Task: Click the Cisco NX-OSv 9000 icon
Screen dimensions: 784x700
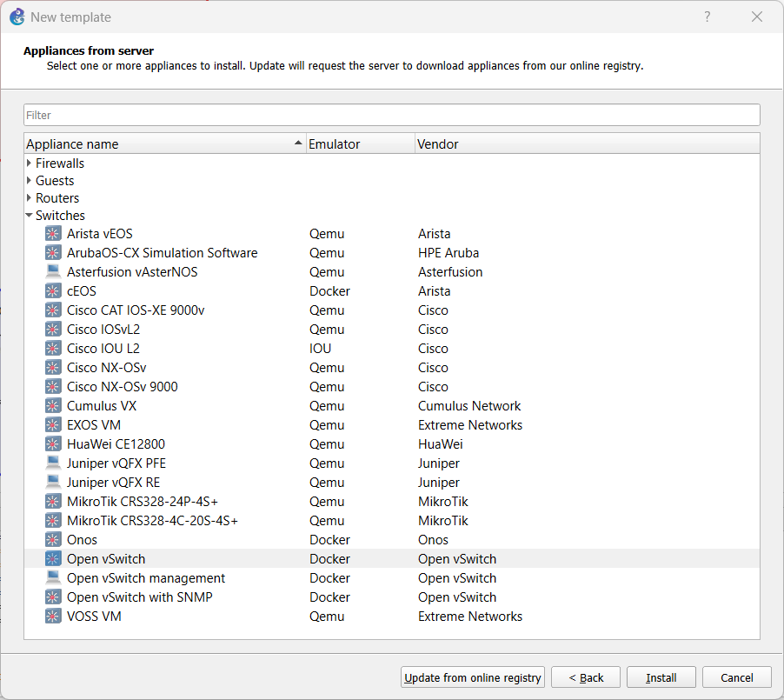Action: tap(53, 387)
